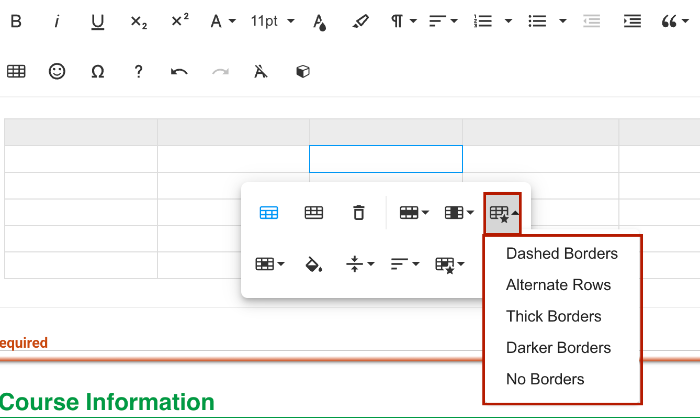Apply superscript formatting

tap(180, 20)
